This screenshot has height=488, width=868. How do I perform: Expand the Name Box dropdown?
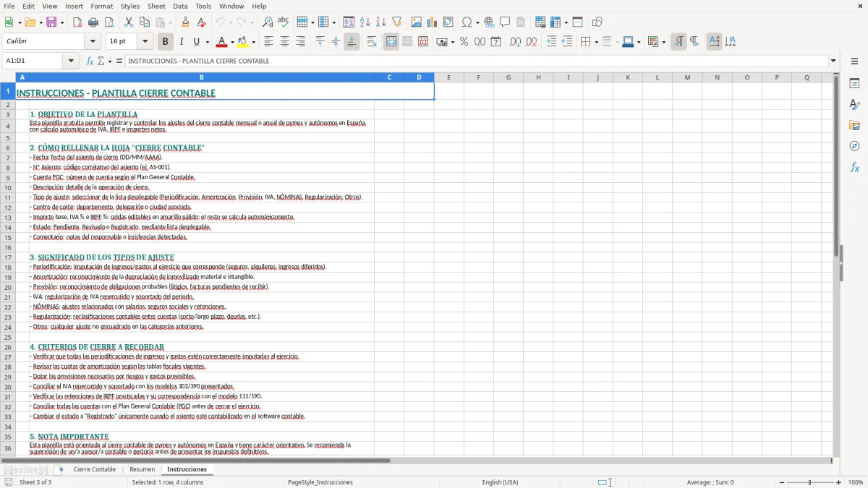72,61
